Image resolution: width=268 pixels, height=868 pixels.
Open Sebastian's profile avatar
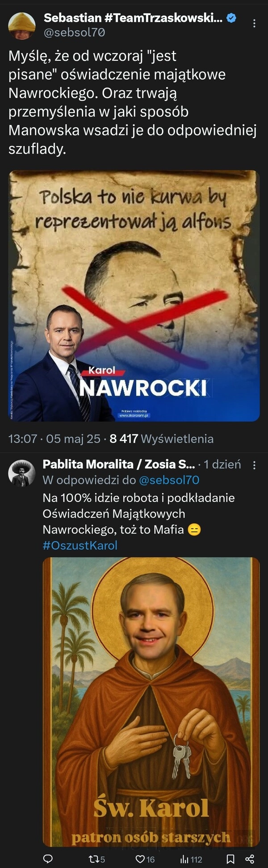21,26
